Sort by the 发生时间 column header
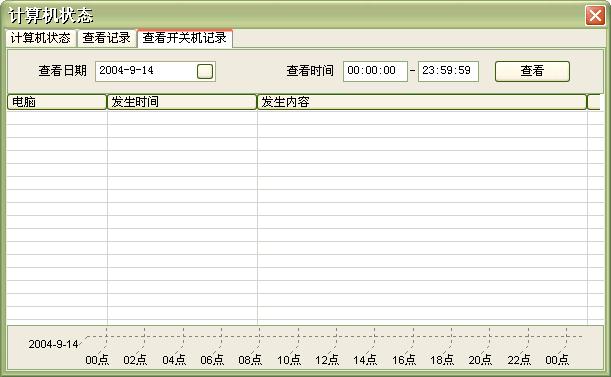611x377 pixels. pos(182,102)
